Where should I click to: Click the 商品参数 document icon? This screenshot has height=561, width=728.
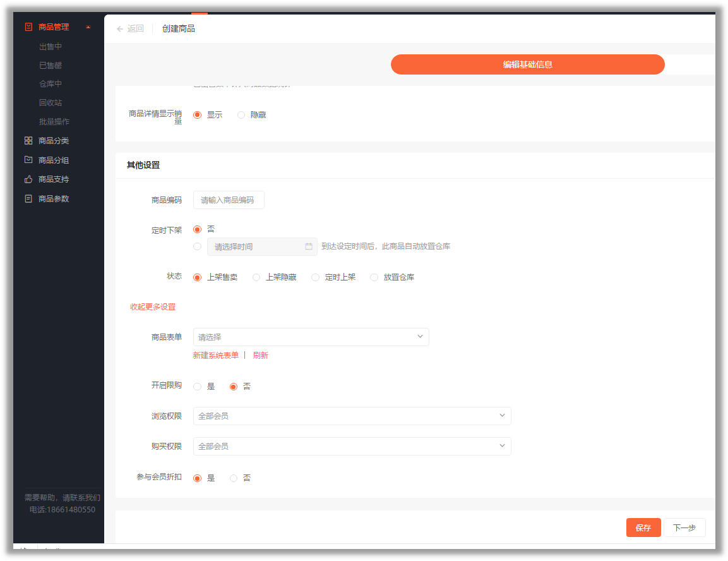(28, 199)
